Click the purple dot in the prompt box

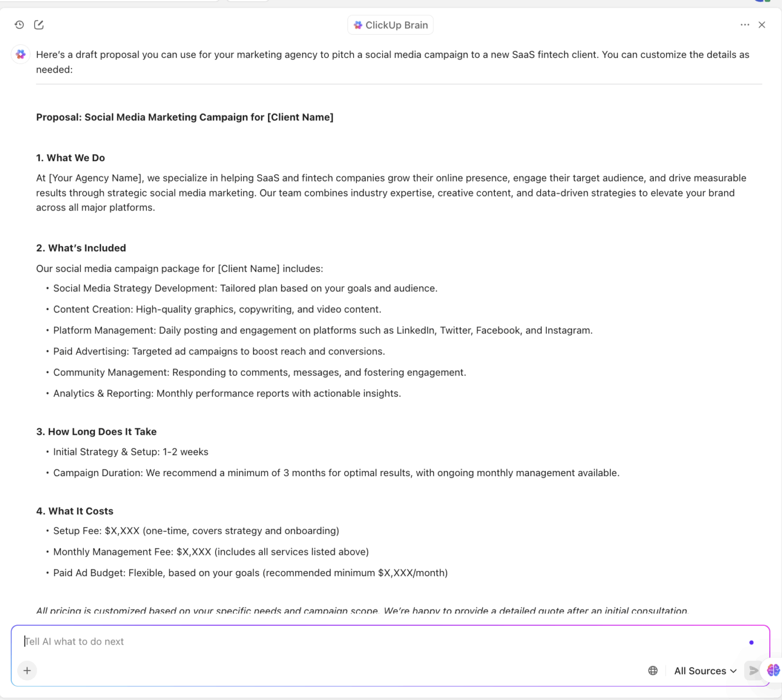point(751,643)
